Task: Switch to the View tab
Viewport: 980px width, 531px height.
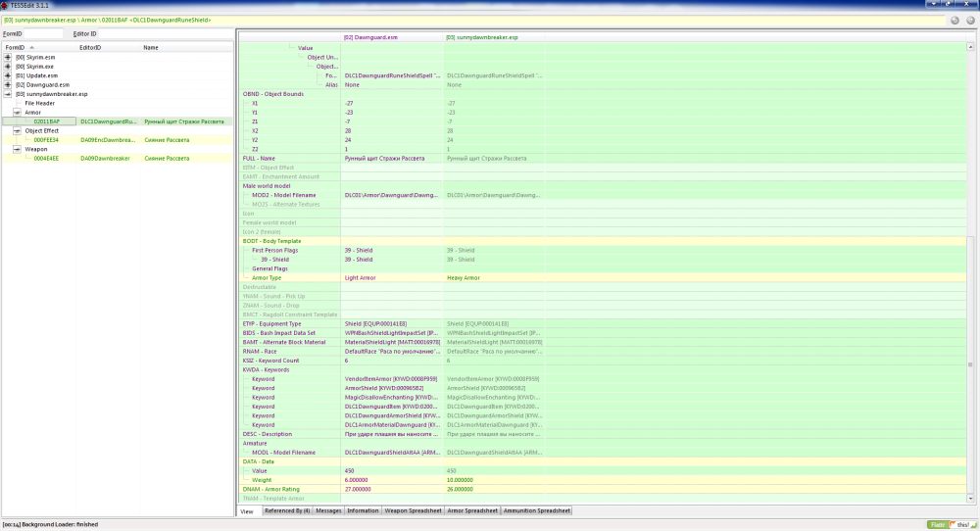Action: [x=247, y=511]
